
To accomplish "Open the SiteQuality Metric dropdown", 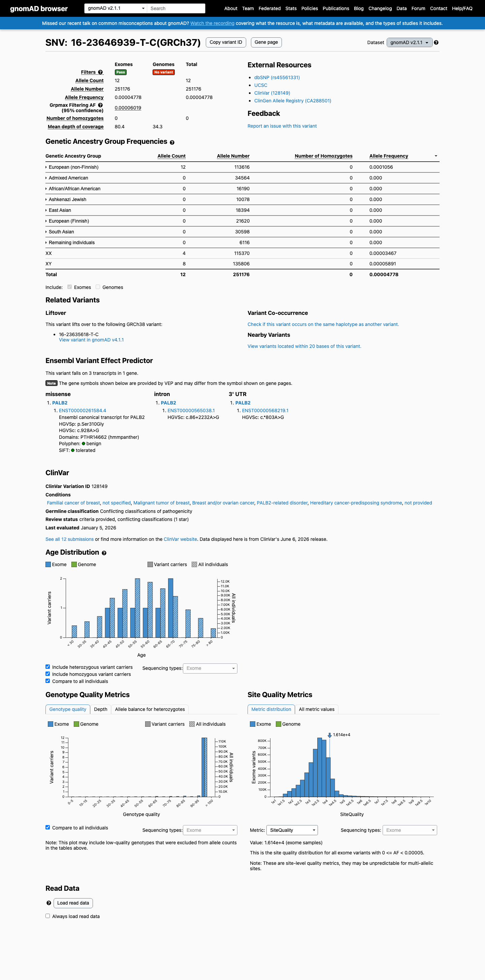I will (292, 830).
